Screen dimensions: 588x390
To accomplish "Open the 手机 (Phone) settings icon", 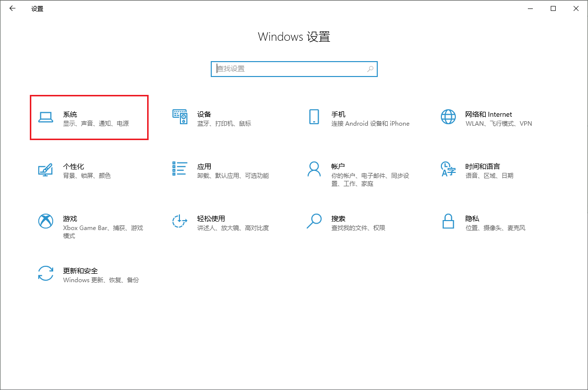I will coord(314,117).
